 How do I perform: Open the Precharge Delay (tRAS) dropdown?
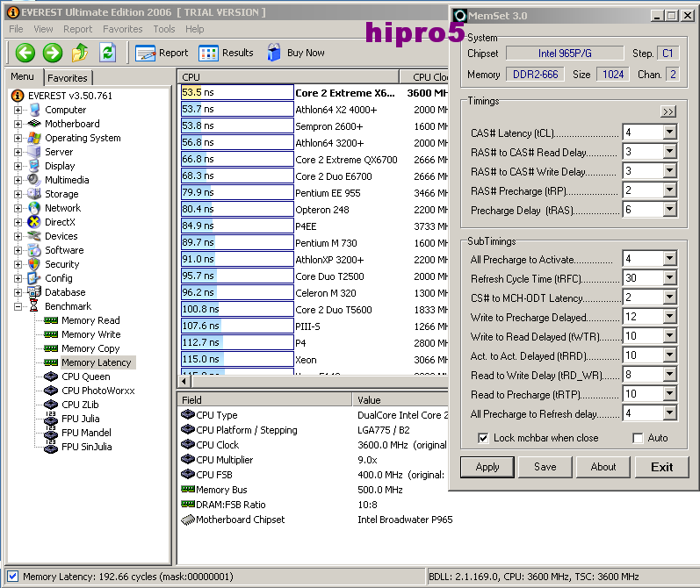tap(669, 209)
